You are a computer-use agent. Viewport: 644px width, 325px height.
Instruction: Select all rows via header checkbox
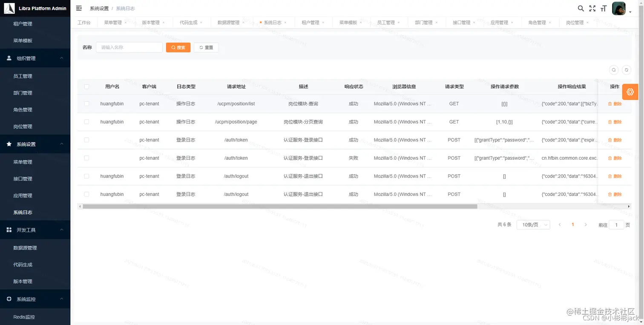[86, 86]
